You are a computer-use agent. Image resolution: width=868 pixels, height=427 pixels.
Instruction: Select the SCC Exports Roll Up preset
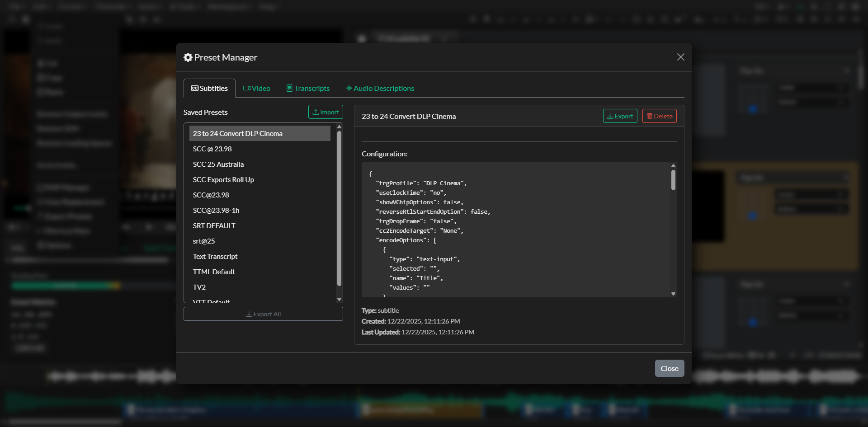pyautogui.click(x=260, y=179)
